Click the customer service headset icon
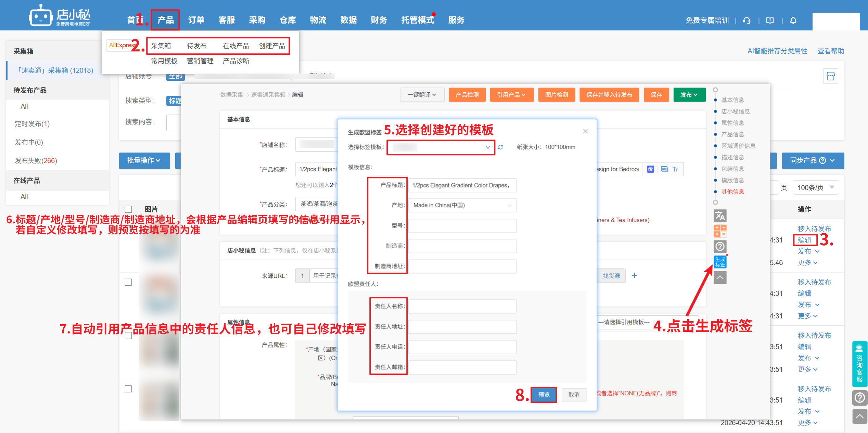Image resolution: width=868 pixels, height=433 pixels. 747,21
